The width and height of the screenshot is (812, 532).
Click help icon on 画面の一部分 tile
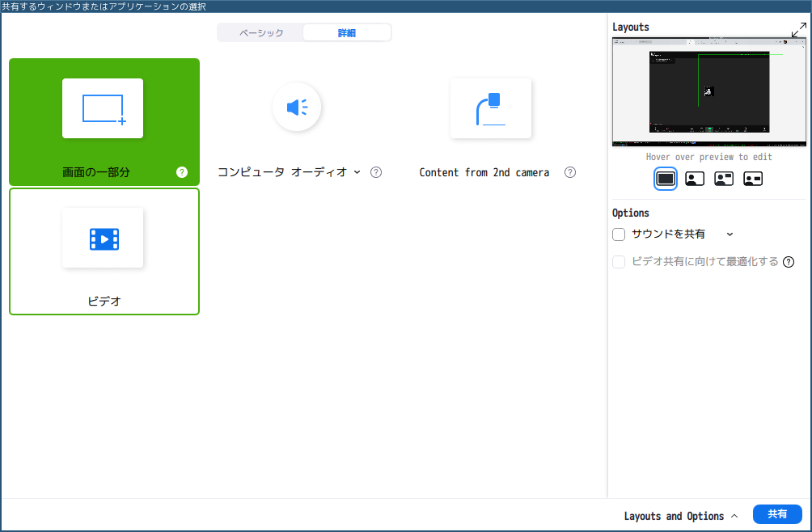click(182, 172)
